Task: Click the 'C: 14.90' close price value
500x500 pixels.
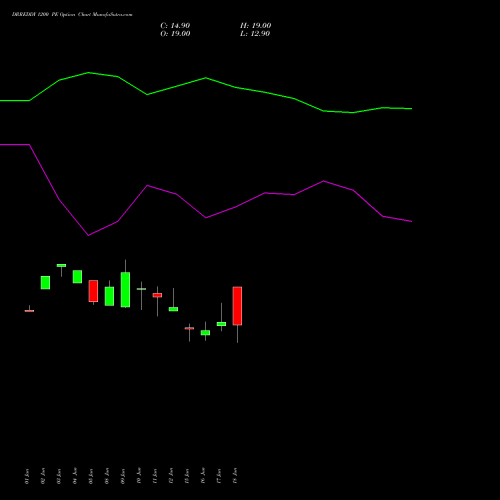Action: pyautogui.click(x=175, y=26)
